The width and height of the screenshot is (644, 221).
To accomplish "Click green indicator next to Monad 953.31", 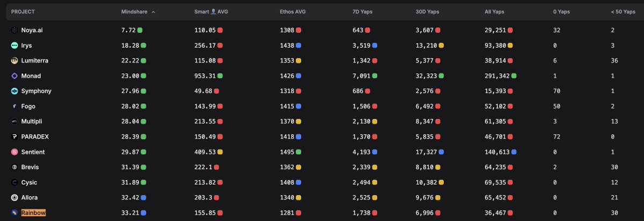I will (220, 76).
